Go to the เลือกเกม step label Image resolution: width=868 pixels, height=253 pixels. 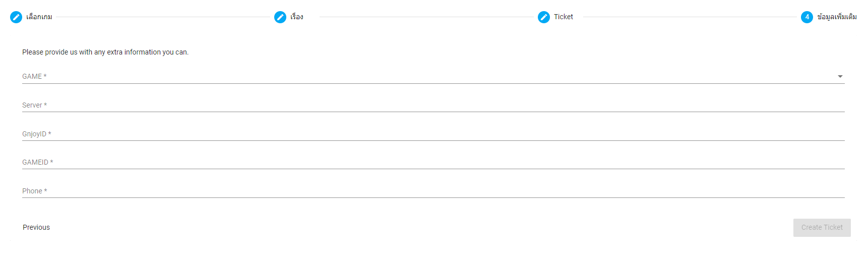point(39,17)
